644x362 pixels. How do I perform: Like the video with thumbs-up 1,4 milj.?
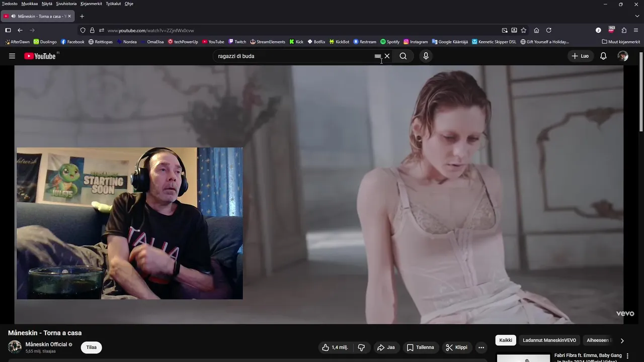pos(335,347)
